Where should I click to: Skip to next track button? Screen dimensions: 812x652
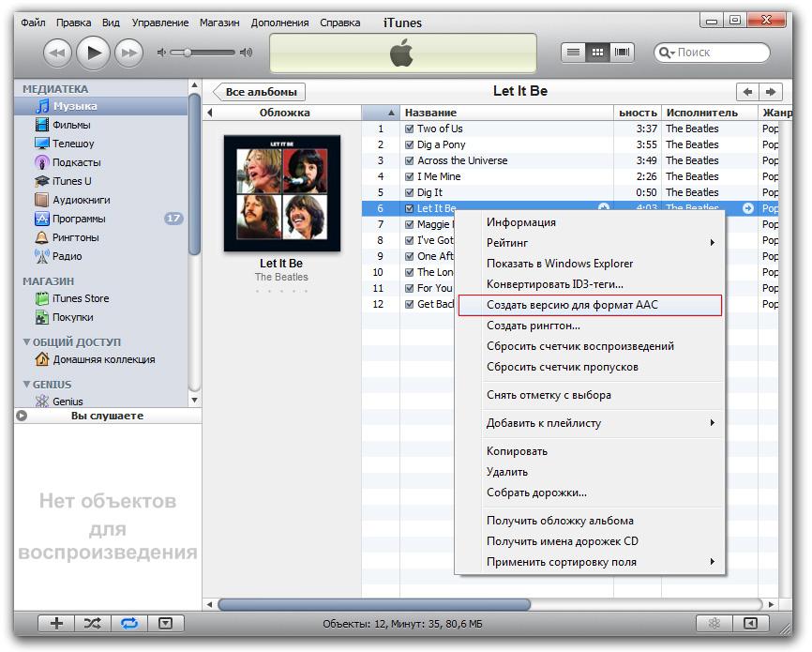[128, 53]
